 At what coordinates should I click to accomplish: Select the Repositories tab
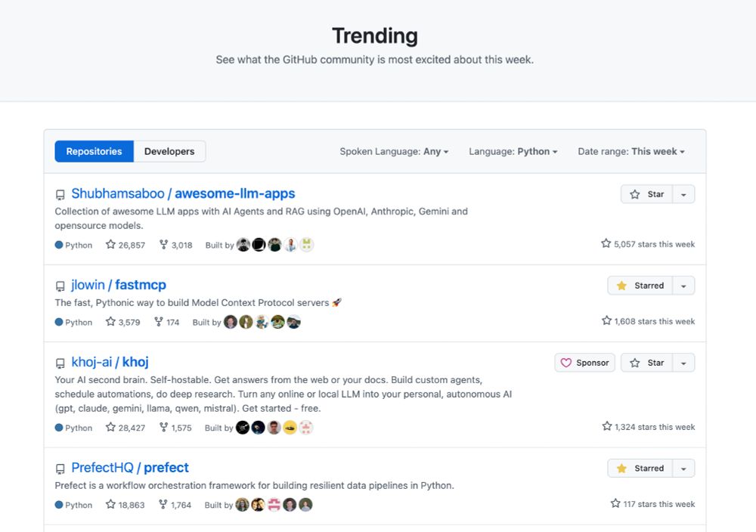[x=94, y=151]
